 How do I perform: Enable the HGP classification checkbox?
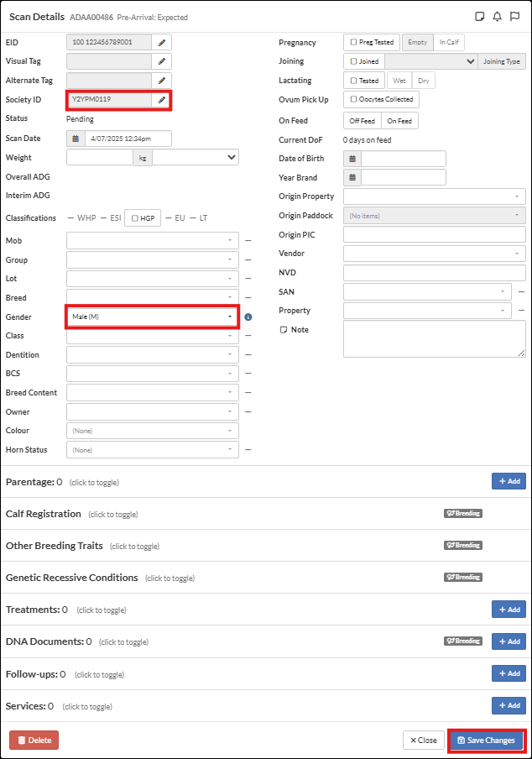click(135, 218)
